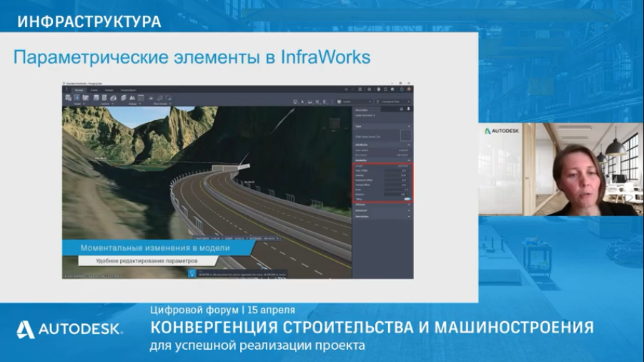Click the half-filled circle icon in title bar
The width and height of the screenshot is (644, 362).
pyautogui.click(x=378, y=89)
